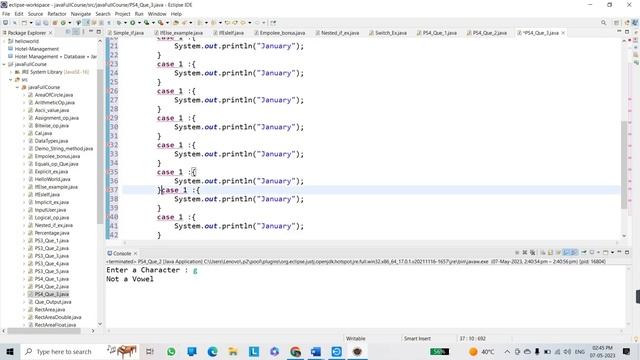Screen dimensions: 640x360
Task: Open the Source menu
Action: click(x=36, y=14)
